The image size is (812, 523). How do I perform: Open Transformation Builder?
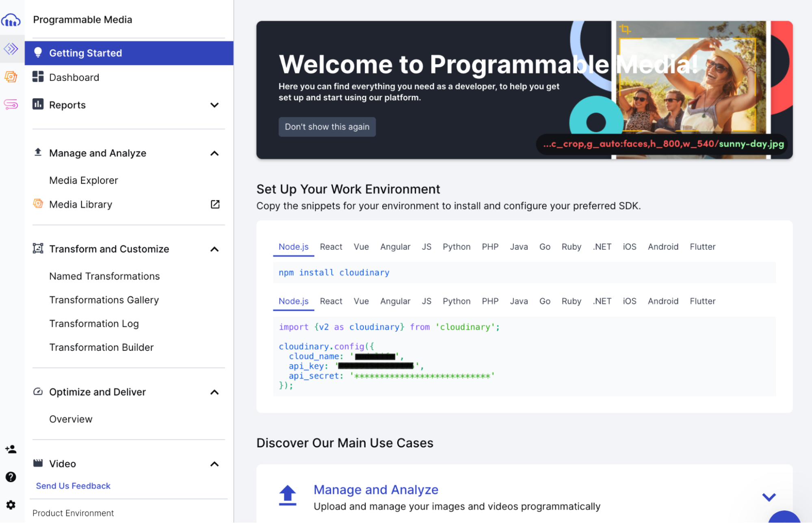(102, 347)
